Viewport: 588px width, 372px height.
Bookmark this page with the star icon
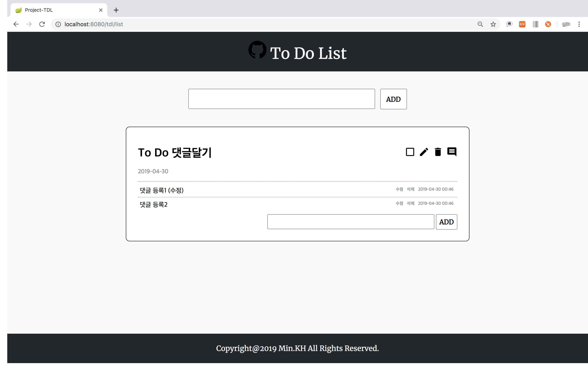[x=493, y=24]
